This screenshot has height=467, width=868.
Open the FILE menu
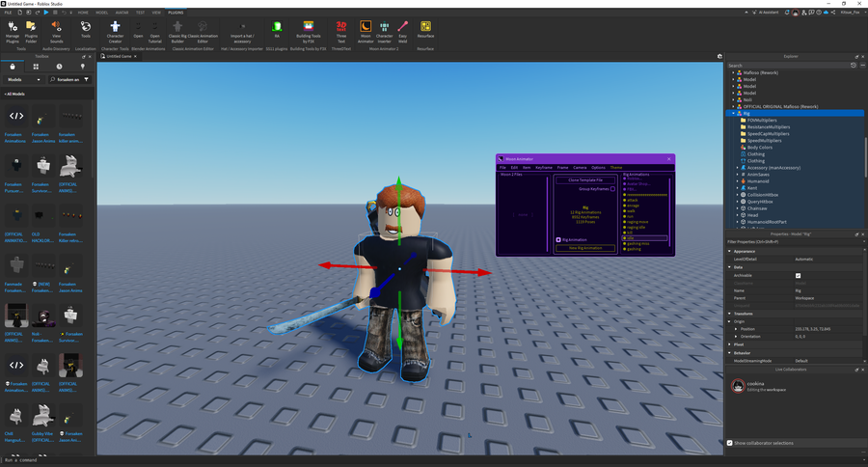point(9,13)
